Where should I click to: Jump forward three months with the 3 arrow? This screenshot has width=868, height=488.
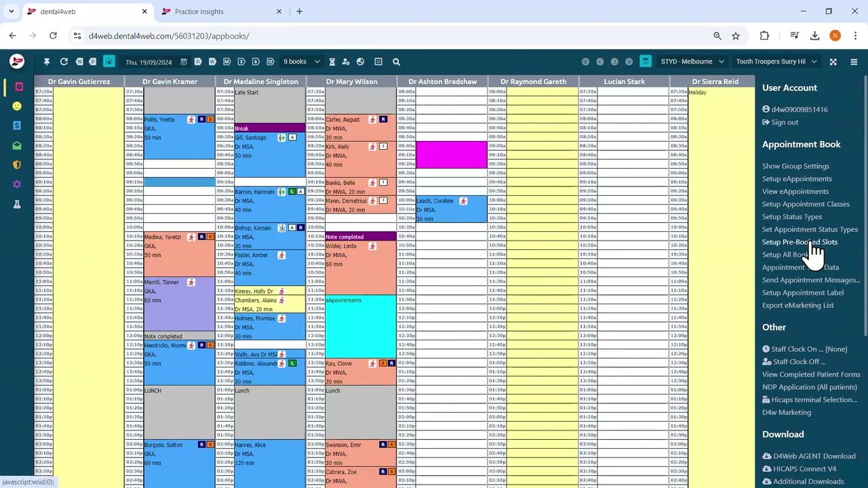pyautogui.click(x=241, y=62)
